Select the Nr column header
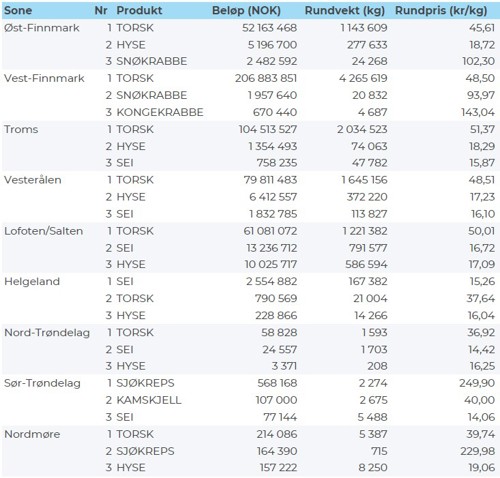500x478 pixels. pos(101,10)
